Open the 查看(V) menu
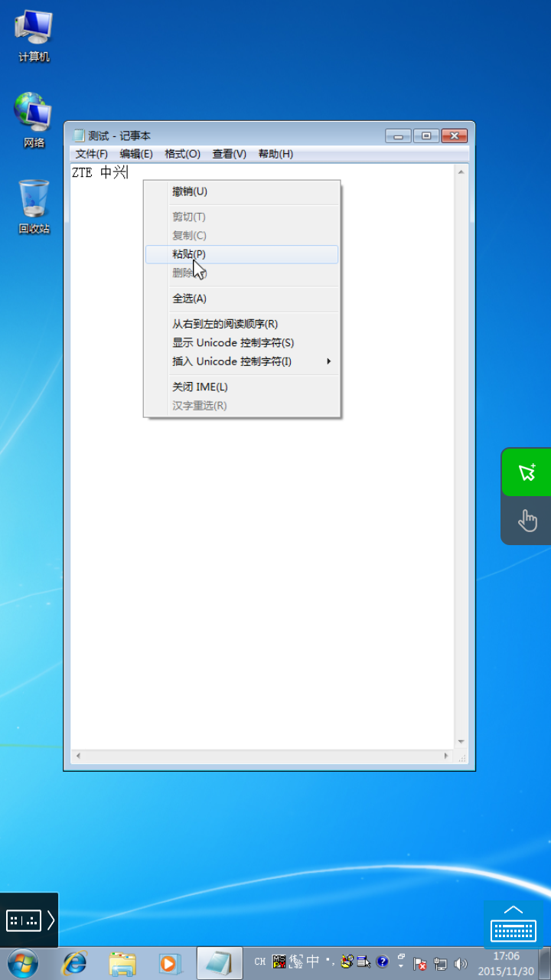Screen dimensions: 551x980 [229, 154]
